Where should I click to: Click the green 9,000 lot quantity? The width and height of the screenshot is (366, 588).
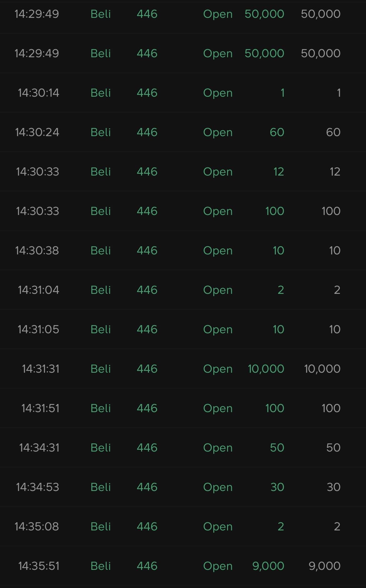pyautogui.click(x=268, y=566)
